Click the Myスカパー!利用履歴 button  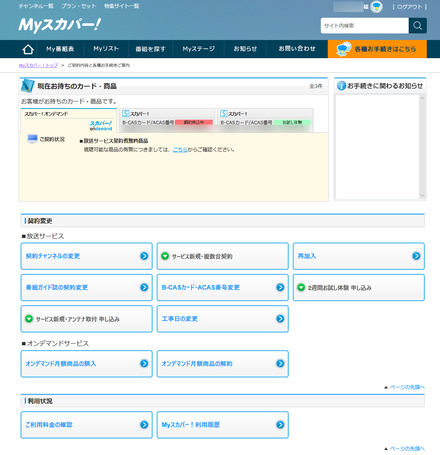click(223, 425)
